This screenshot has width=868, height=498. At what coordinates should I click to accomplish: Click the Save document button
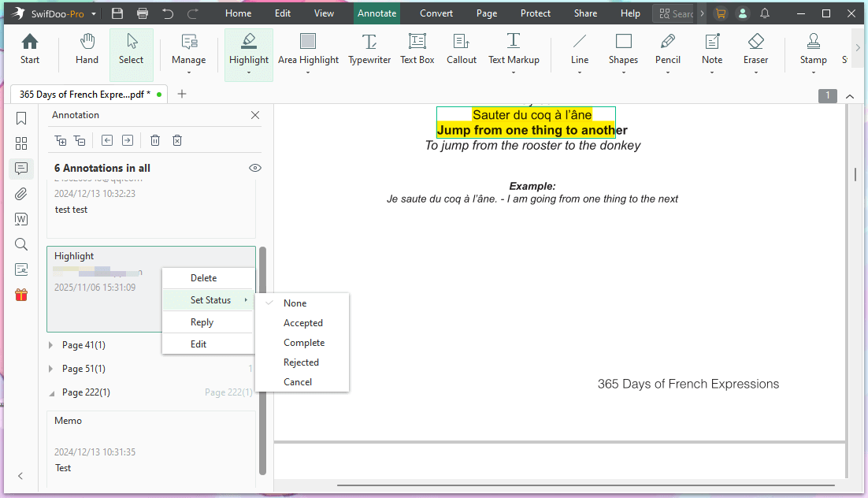click(118, 13)
